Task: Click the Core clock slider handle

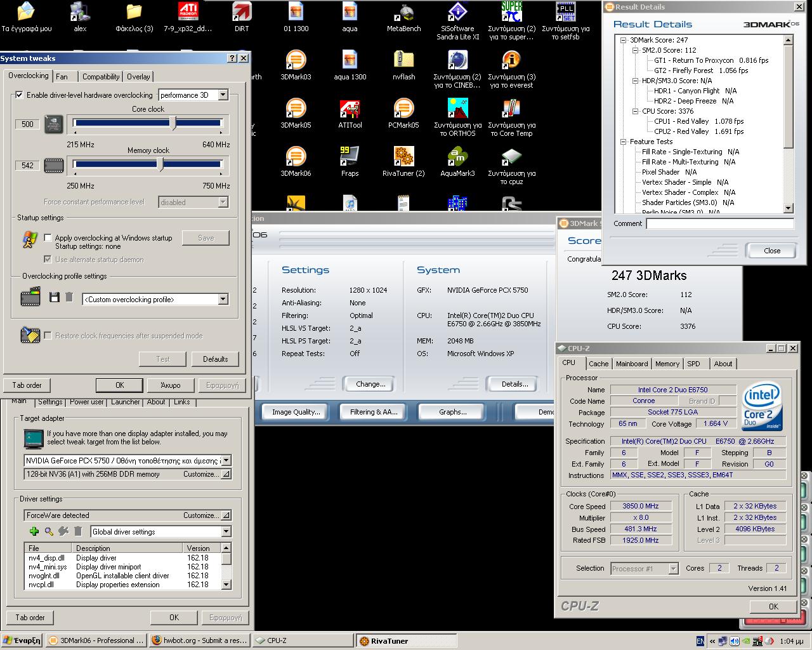Action: coord(174,123)
